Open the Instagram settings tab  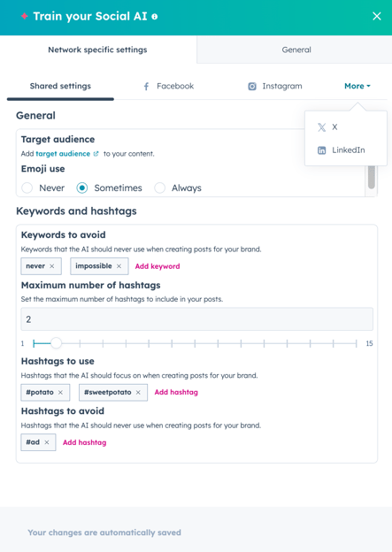point(275,87)
